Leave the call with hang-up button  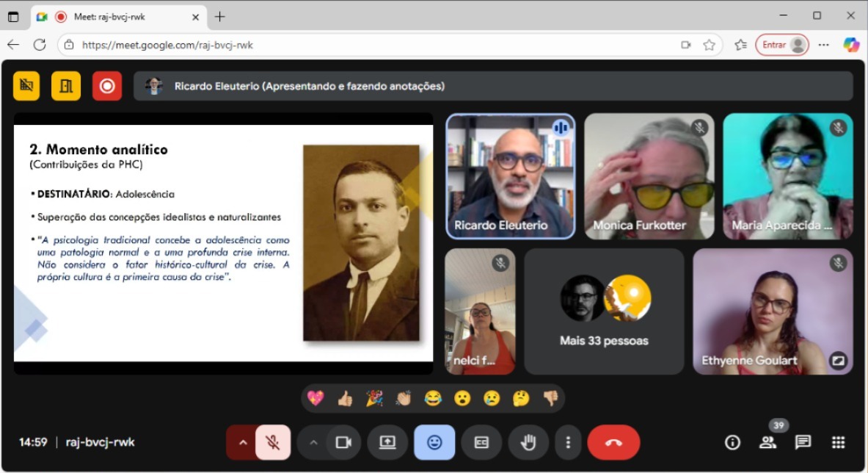[x=613, y=442]
